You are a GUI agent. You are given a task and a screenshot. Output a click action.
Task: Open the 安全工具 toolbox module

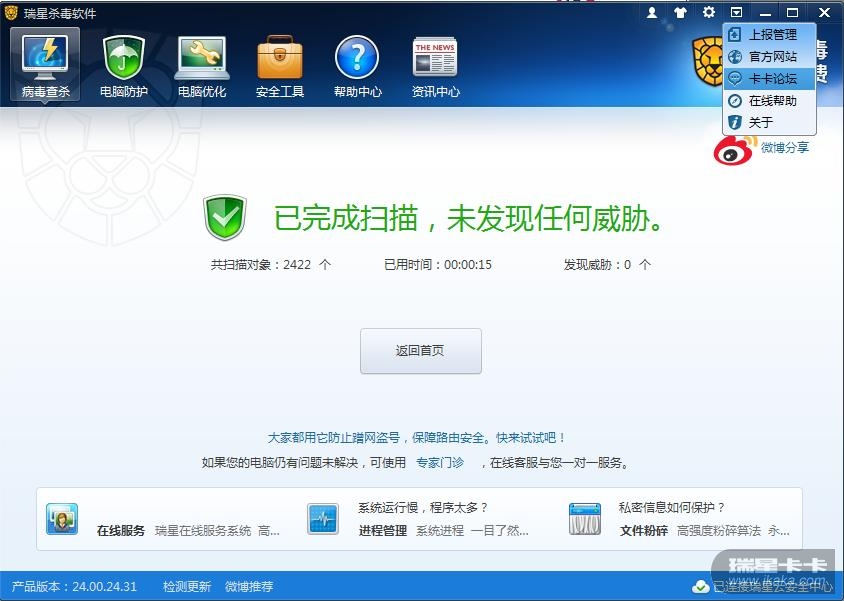280,65
